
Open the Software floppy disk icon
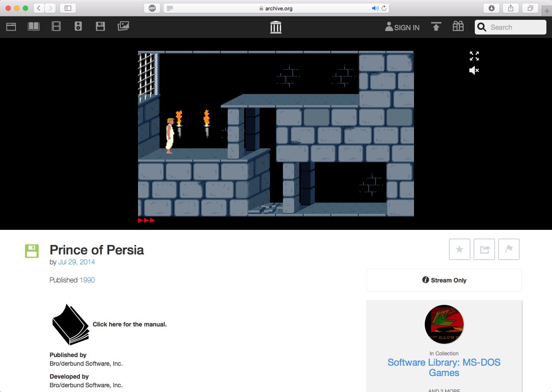pyautogui.click(x=100, y=27)
